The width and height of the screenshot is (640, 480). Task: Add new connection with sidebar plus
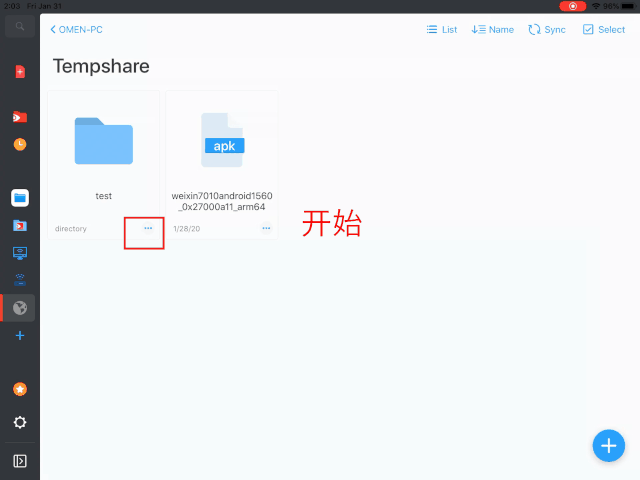[20, 336]
